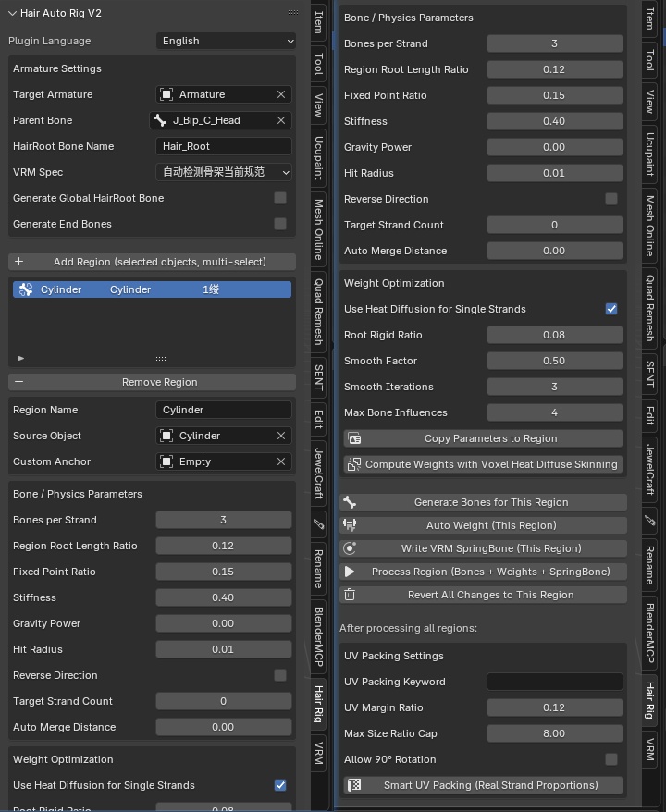Click Revert All Changes to This Region
Screen dimensions: 666x812
[483, 595]
